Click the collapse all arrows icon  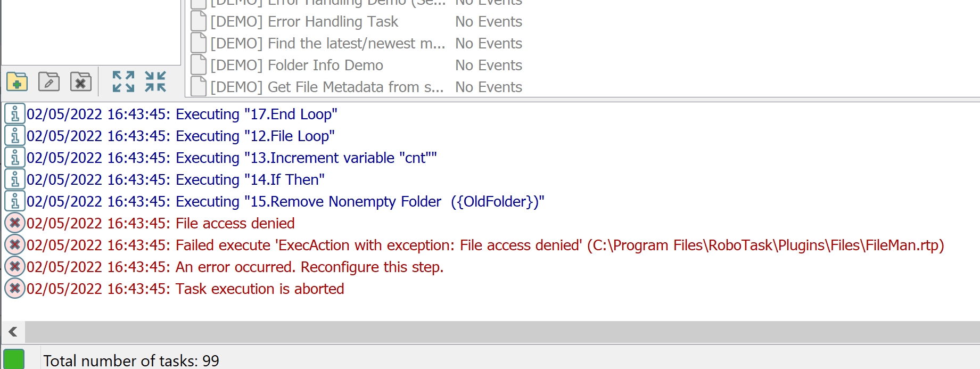click(155, 81)
